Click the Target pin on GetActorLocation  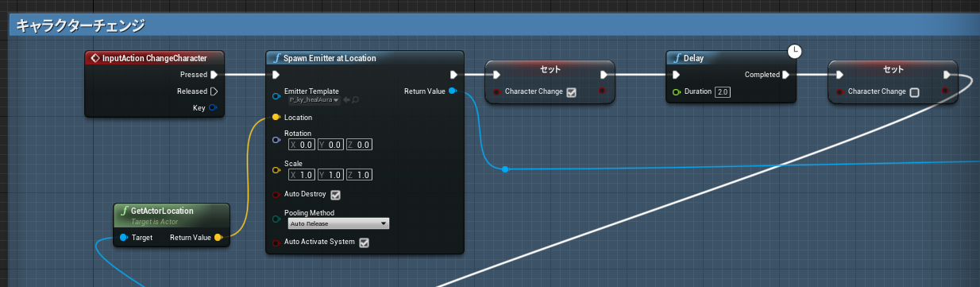(x=124, y=237)
